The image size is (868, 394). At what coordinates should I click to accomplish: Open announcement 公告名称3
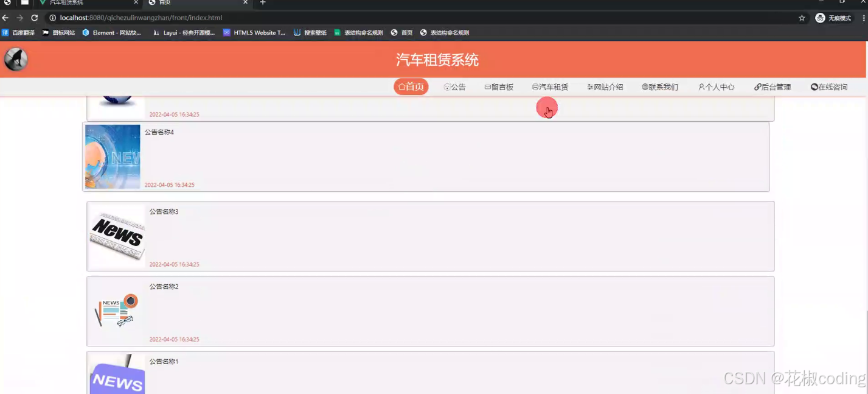point(164,211)
